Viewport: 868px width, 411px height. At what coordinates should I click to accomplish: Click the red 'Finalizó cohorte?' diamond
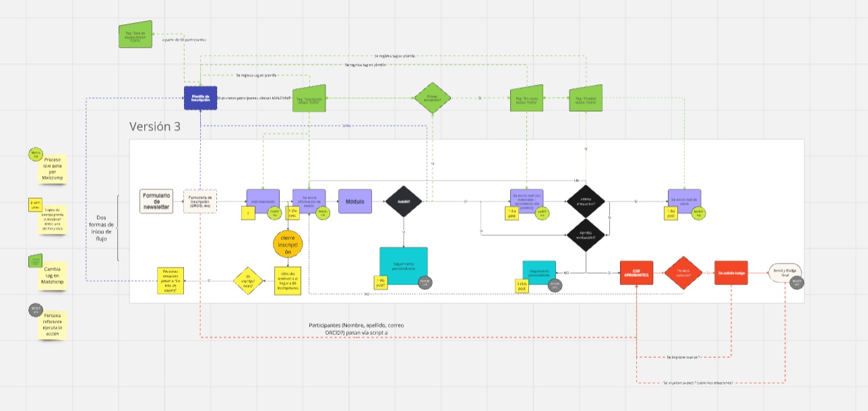683,272
